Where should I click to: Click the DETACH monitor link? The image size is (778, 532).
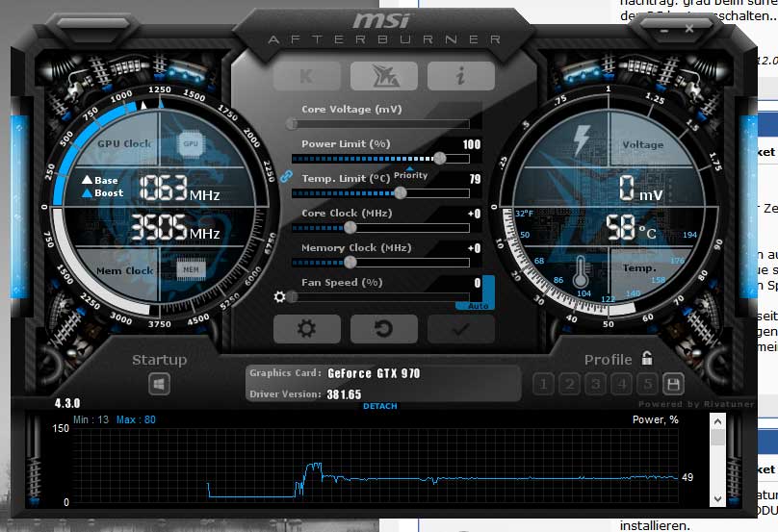pyautogui.click(x=380, y=406)
